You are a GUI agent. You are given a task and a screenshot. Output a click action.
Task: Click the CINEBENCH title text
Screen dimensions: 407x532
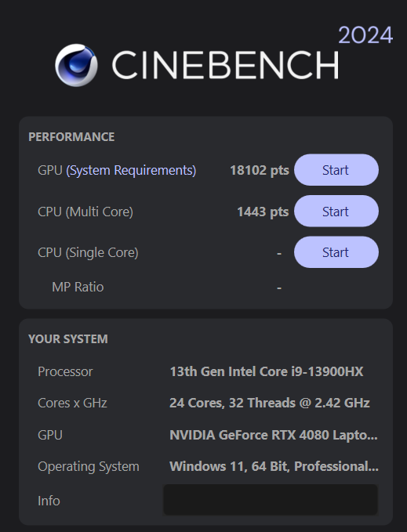pos(225,65)
